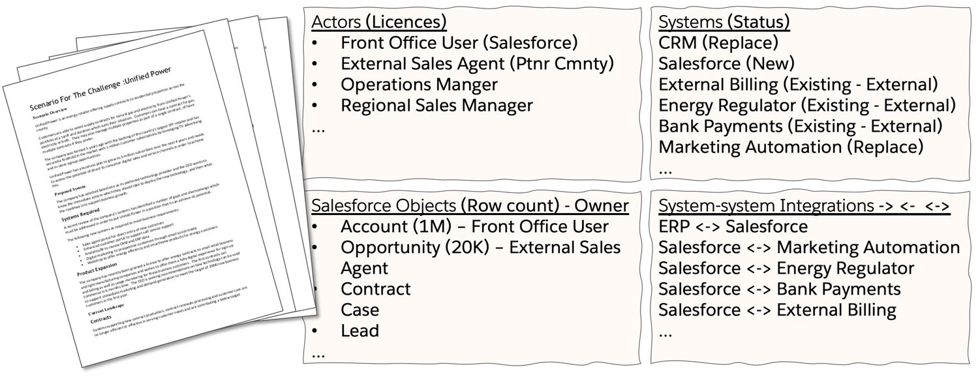Select the Lead object bullet
Viewport: 980px width, 380px height.
coord(360,330)
